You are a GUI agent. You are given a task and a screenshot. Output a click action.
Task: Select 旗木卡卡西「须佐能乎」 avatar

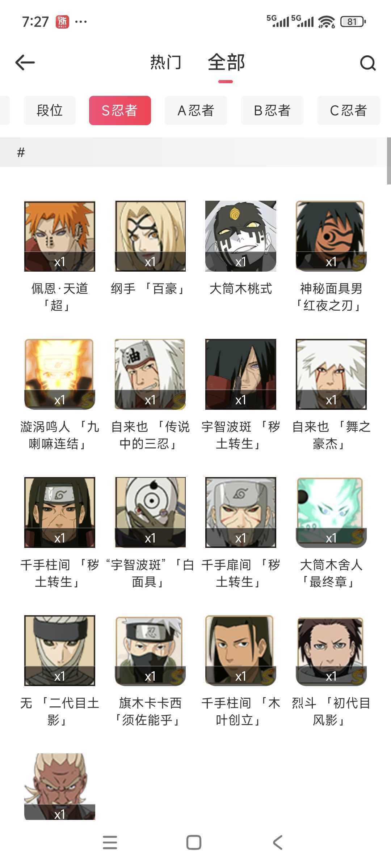pos(150,651)
